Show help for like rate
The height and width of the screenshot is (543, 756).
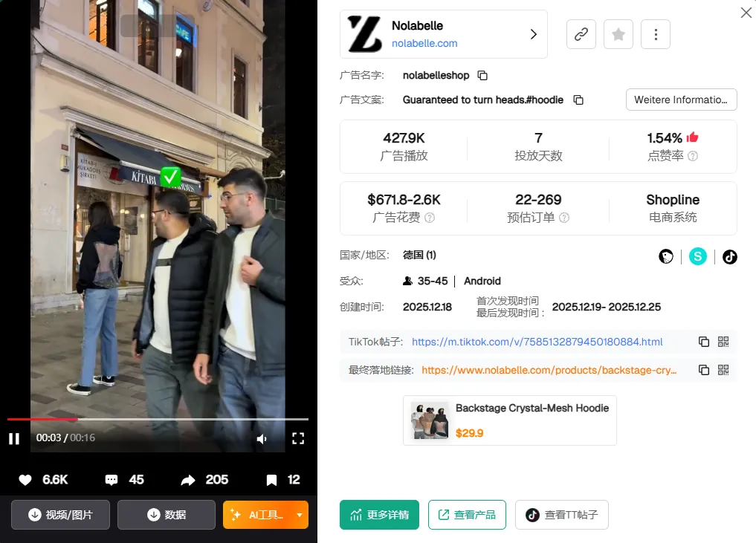[x=692, y=156]
